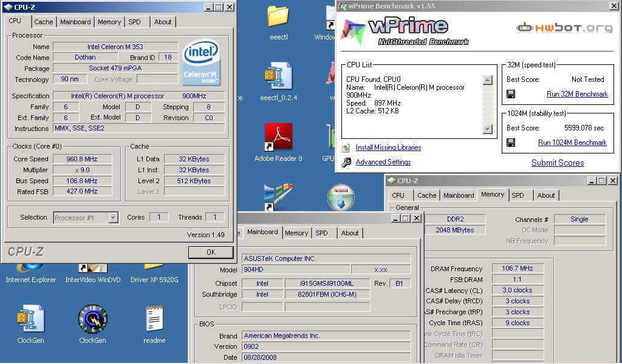Select CPU tab in the memory CPU-Z window
622x364 pixels.
pyautogui.click(x=398, y=195)
